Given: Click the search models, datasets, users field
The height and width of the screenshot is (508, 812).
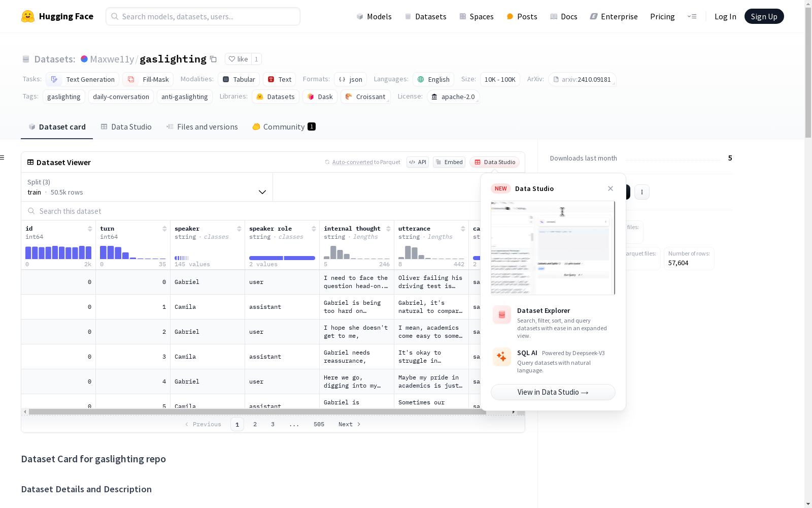Looking at the screenshot, I should tap(203, 16).
